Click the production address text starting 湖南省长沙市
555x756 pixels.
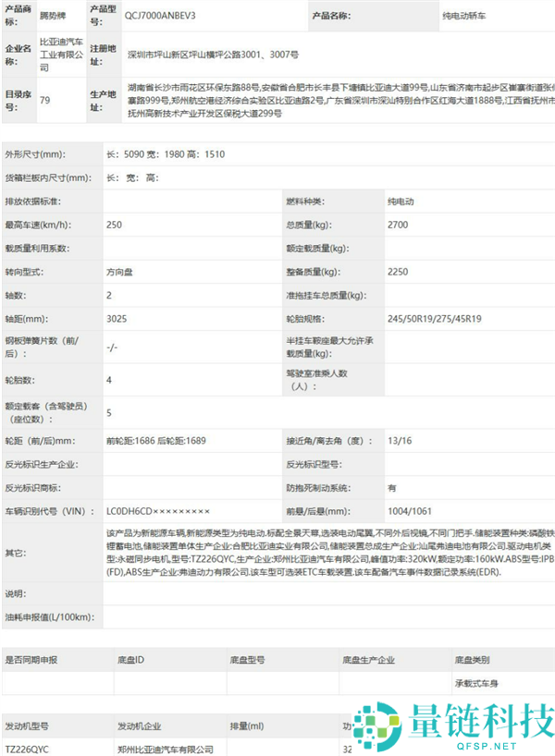tap(340, 101)
